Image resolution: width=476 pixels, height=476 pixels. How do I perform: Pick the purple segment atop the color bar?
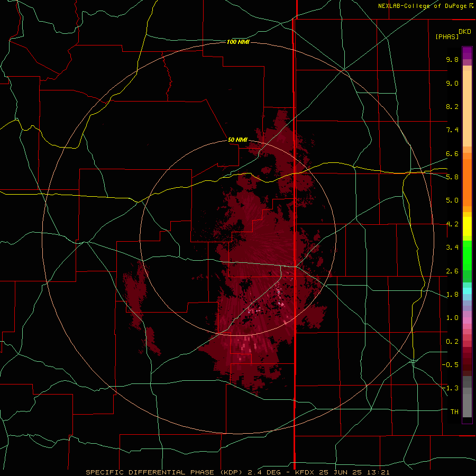[x=467, y=53]
